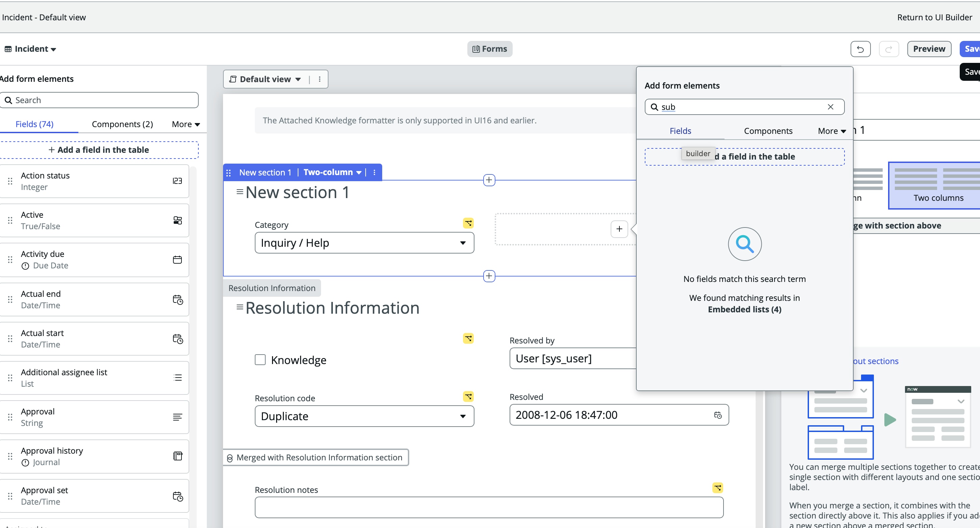This screenshot has width=980, height=528.
Task: Click the Resolution notes text field
Action: [x=489, y=507]
